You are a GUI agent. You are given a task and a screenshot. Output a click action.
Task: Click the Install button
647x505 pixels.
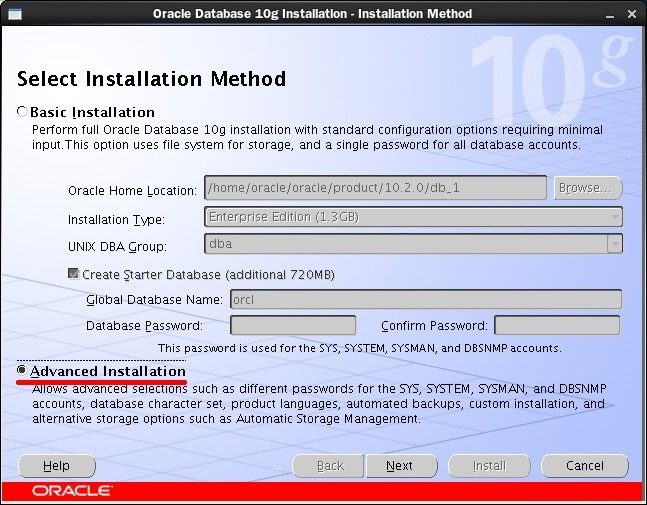point(489,466)
